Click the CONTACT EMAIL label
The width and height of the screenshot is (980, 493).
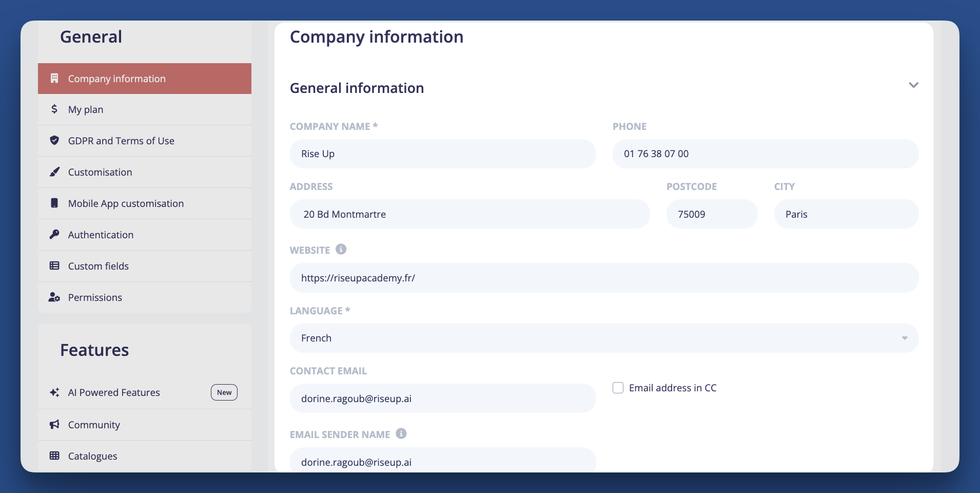coord(328,371)
